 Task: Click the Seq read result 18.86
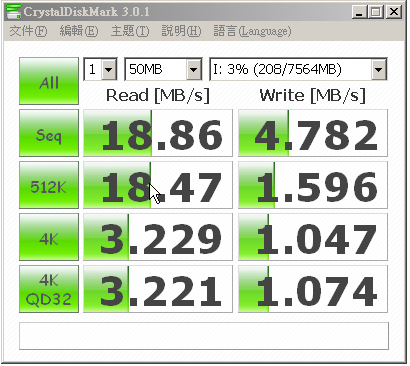pos(158,133)
